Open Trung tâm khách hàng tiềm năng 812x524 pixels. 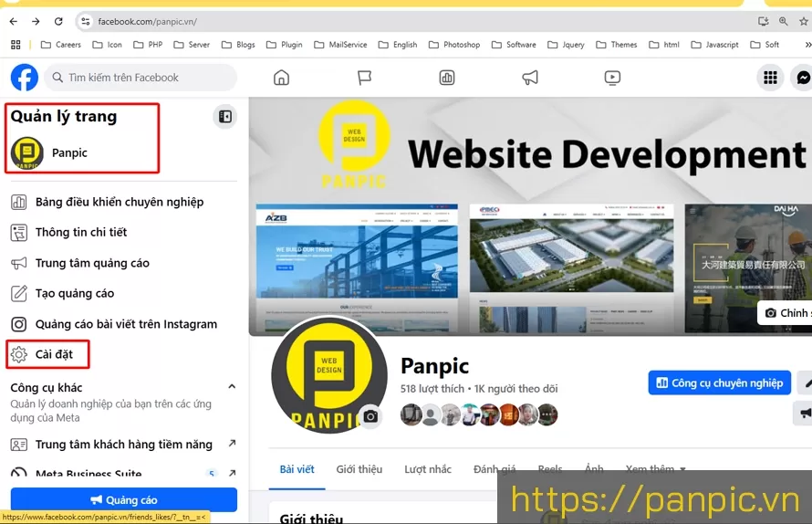(124, 445)
